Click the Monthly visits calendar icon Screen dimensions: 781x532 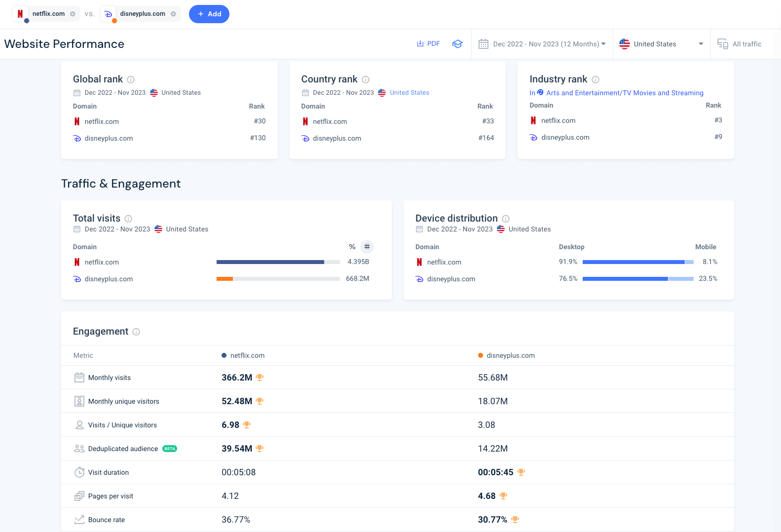pyautogui.click(x=79, y=378)
